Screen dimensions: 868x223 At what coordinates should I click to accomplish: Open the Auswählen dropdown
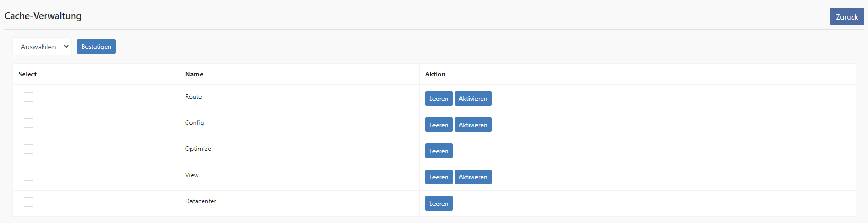pyautogui.click(x=42, y=47)
